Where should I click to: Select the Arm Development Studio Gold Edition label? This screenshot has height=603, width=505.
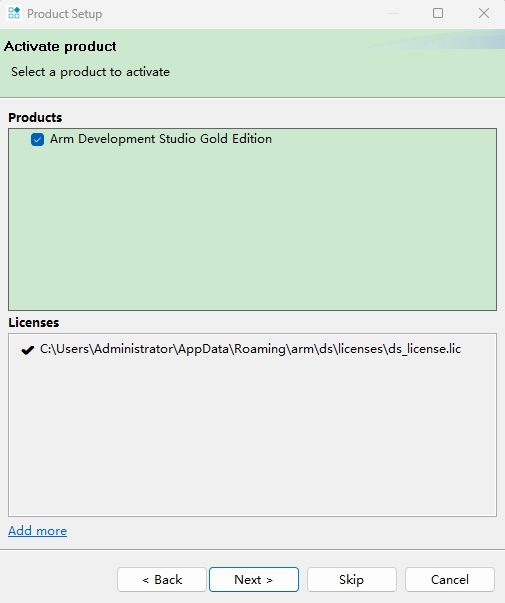pyautogui.click(x=161, y=139)
